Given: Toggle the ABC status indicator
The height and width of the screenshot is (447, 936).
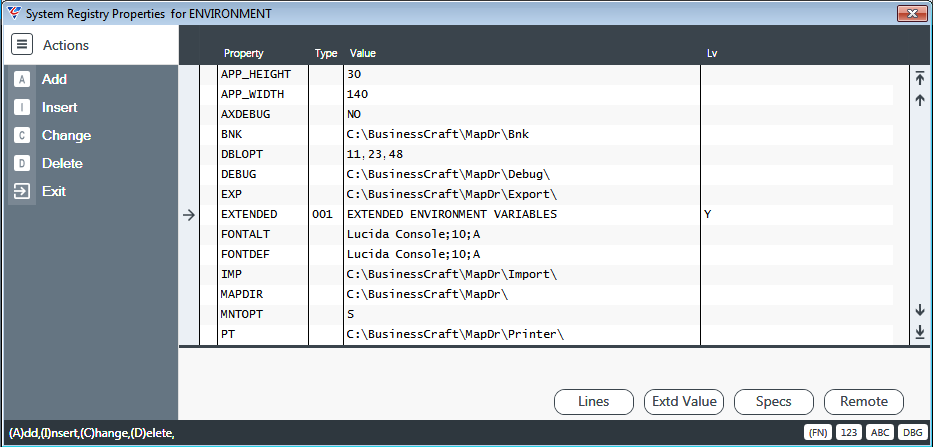Looking at the screenshot, I should tap(880, 433).
